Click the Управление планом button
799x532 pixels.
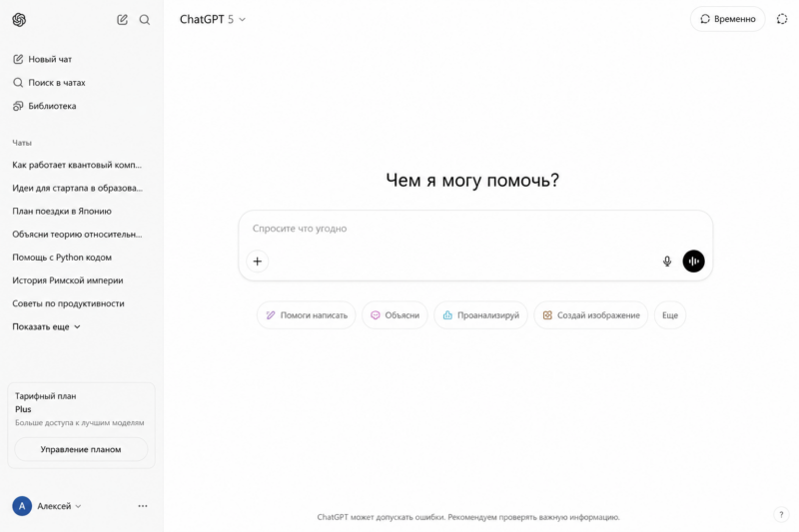click(81, 449)
